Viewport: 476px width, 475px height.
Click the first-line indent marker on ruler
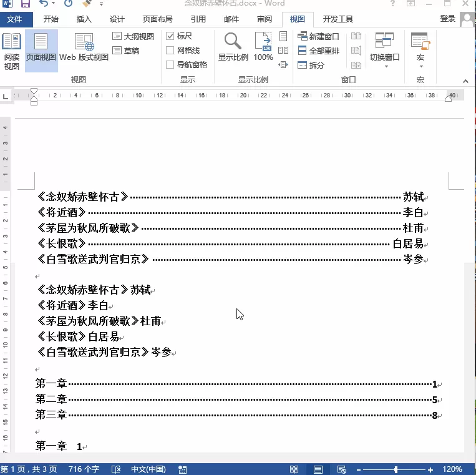[34, 91]
